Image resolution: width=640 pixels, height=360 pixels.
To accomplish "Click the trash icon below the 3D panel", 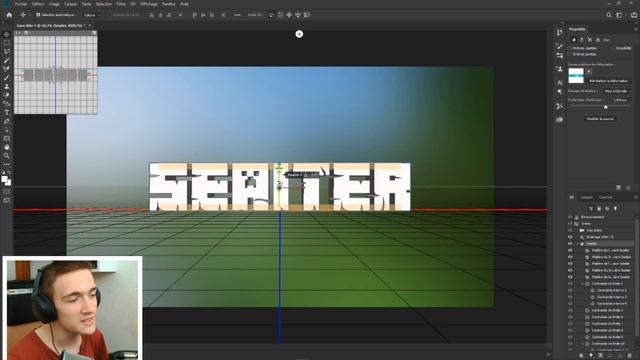I will (629, 356).
